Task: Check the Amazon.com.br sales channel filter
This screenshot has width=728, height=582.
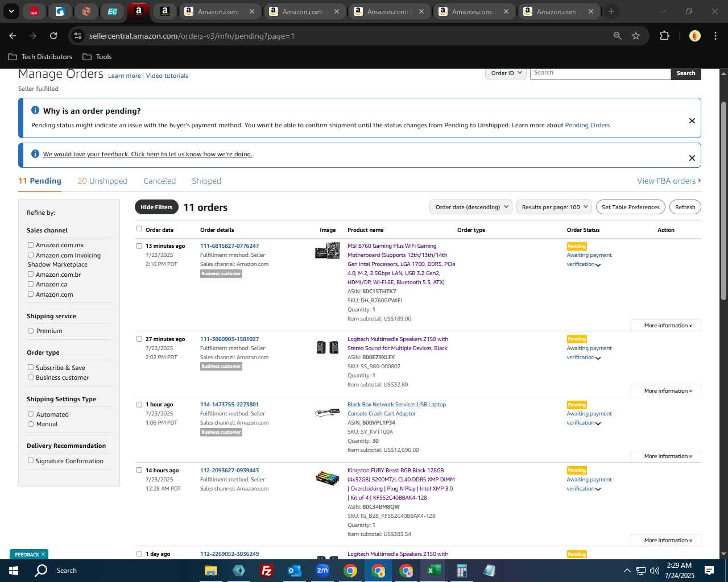Action: click(31, 274)
